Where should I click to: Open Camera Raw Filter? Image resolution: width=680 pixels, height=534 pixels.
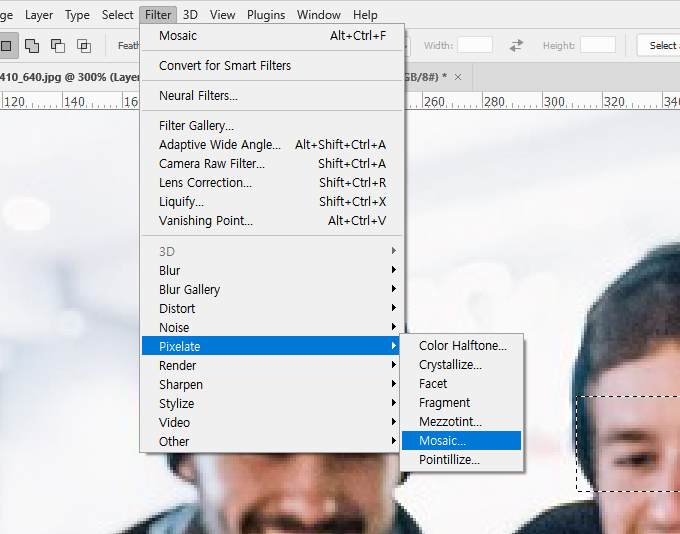tap(272, 164)
